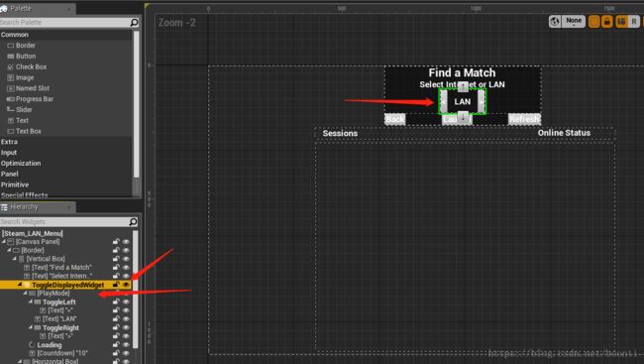Screen dimensions: 644x364
Task: Click the left toggle arrow beside LAN
Action: point(444,101)
